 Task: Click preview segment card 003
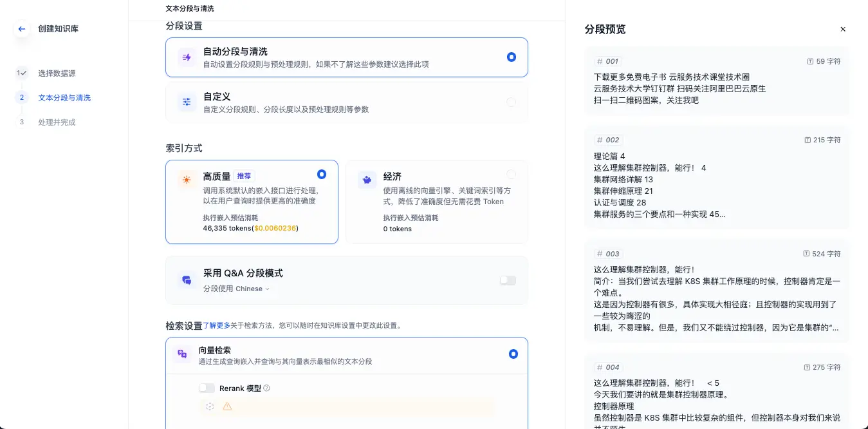(x=717, y=290)
